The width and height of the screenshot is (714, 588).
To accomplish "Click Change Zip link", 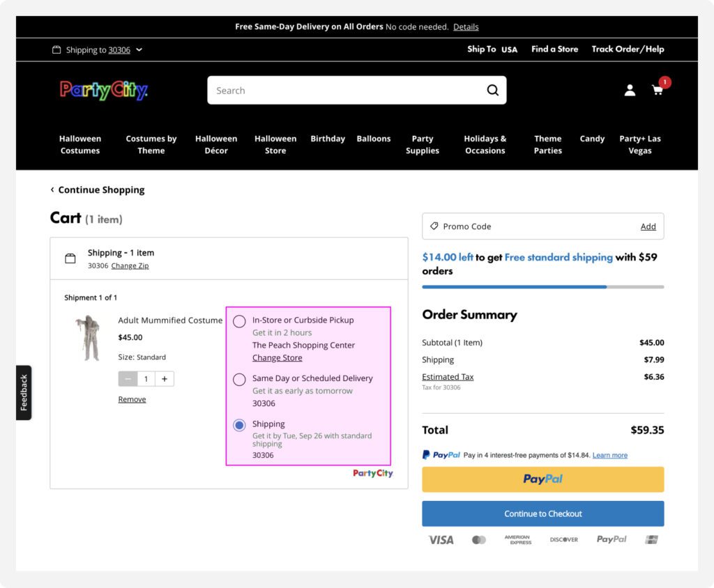I will (x=130, y=265).
